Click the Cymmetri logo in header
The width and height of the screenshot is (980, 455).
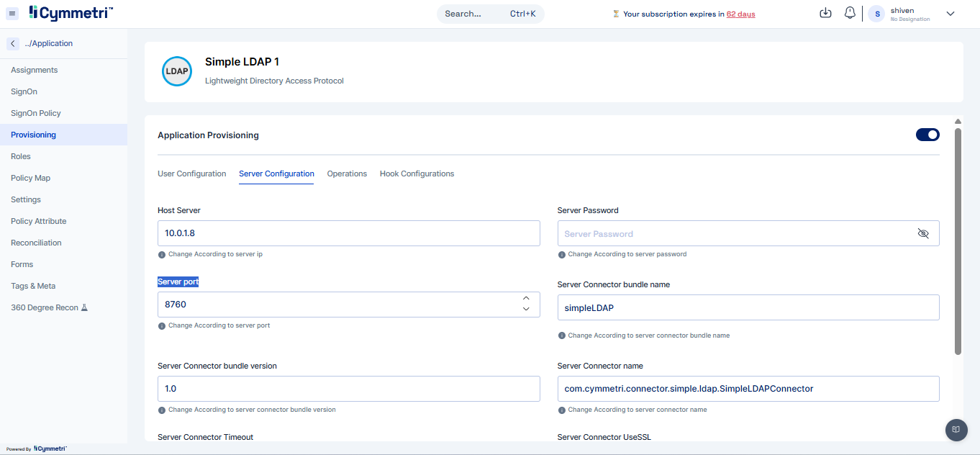pyautogui.click(x=71, y=13)
